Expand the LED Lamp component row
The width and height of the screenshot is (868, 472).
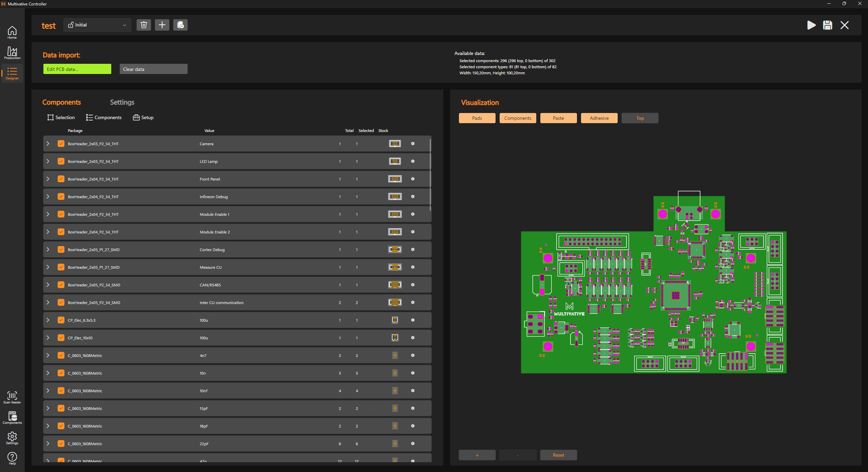tap(48, 161)
